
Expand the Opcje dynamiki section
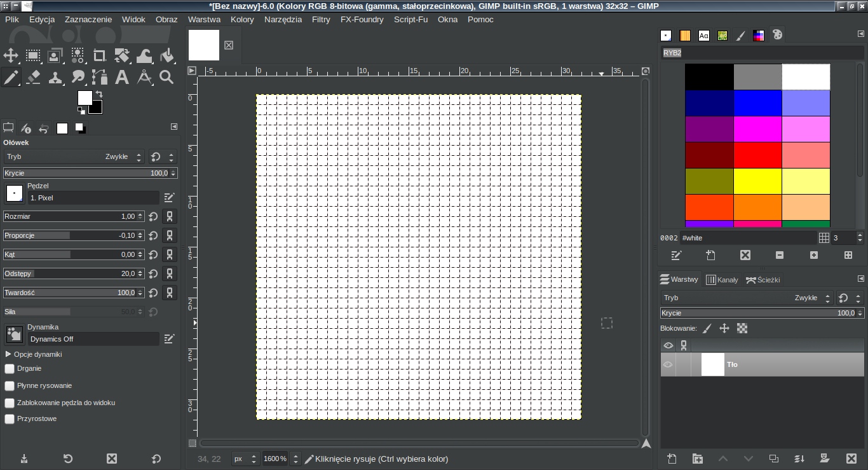tap(9, 354)
